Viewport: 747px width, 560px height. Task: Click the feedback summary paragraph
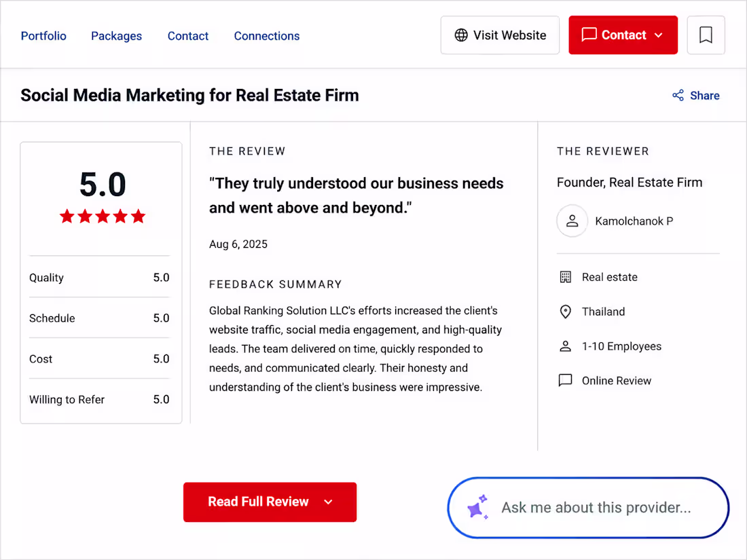(355, 349)
